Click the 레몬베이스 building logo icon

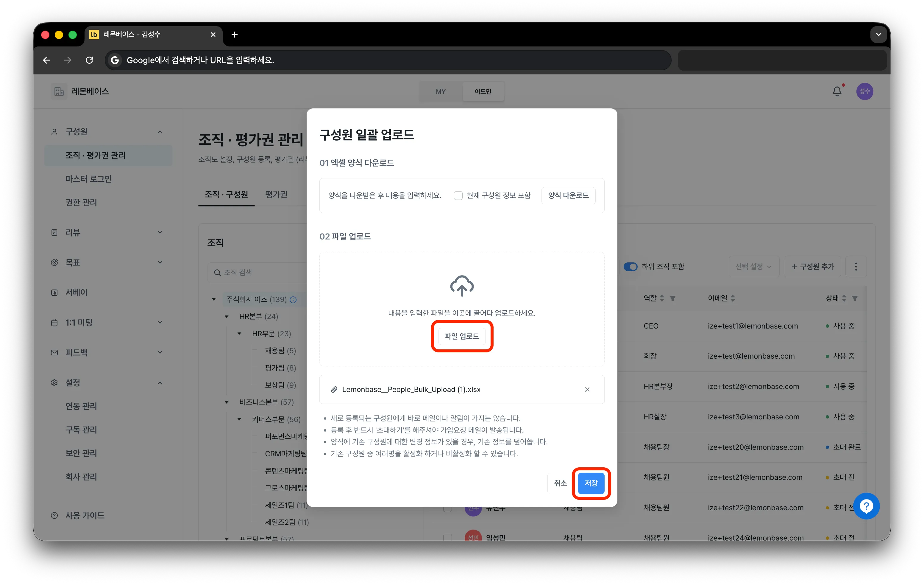point(59,91)
